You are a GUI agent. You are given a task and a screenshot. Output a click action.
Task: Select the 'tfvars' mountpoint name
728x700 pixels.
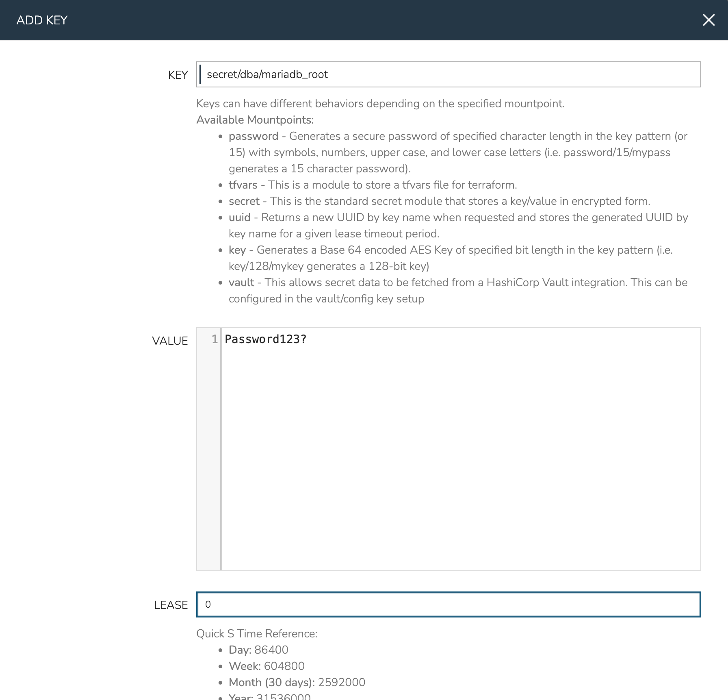[x=243, y=185]
